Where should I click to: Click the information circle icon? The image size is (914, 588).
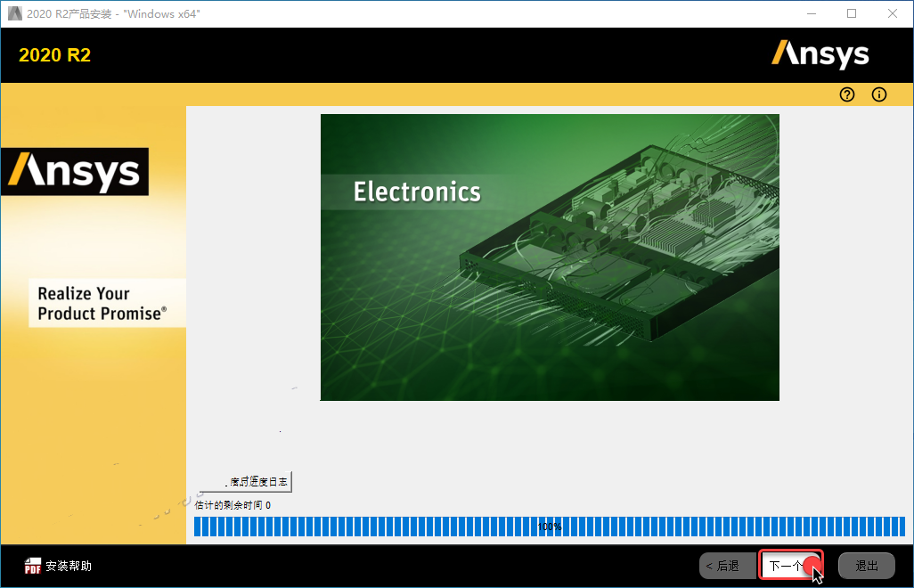pyautogui.click(x=879, y=94)
